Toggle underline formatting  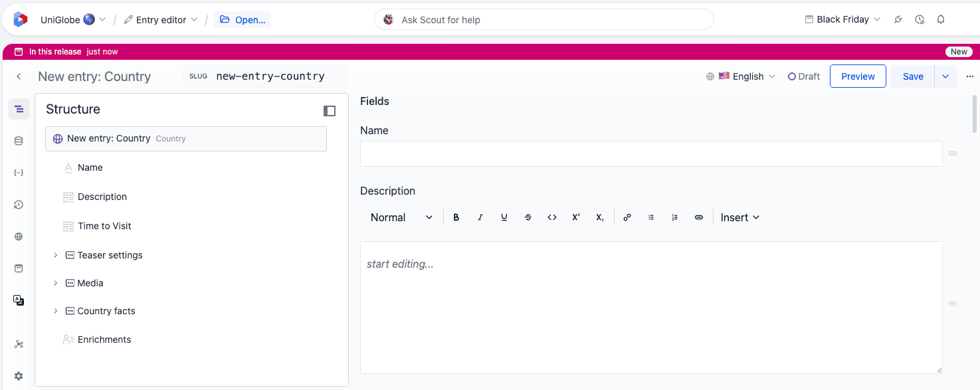[x=504, y=217]
